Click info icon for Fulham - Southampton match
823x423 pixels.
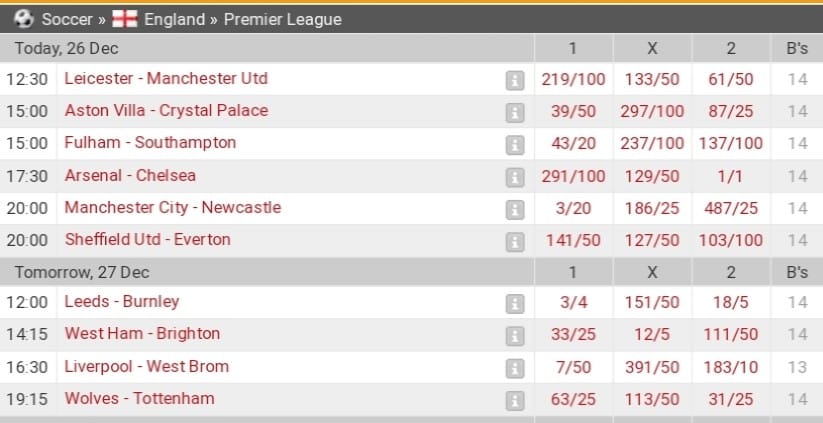[515, 145]
